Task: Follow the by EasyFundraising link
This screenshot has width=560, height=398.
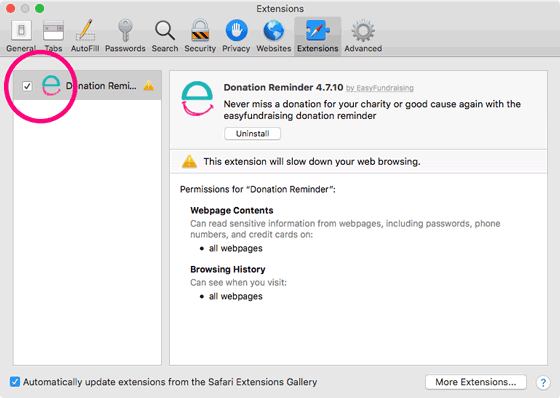Action: pos(380,88)
